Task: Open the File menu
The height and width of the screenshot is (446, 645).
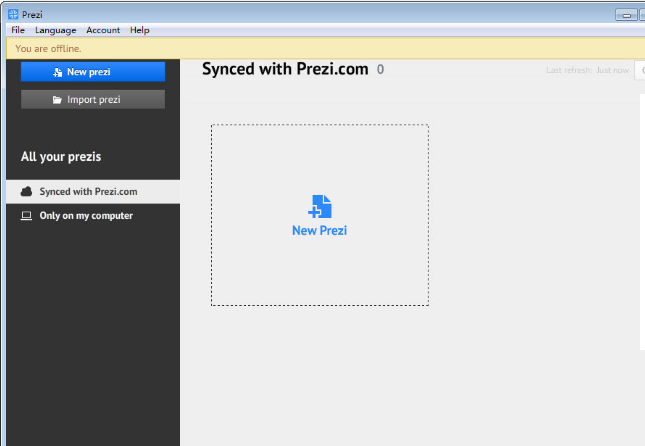Action: (18, 30)
